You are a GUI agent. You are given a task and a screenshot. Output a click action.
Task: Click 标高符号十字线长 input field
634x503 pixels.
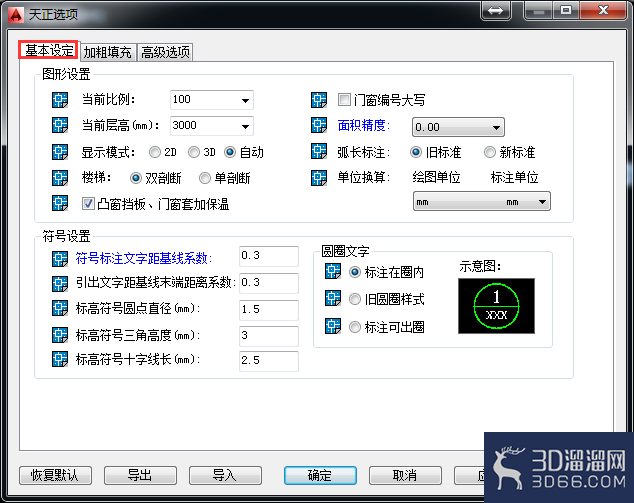pos(269,361)
